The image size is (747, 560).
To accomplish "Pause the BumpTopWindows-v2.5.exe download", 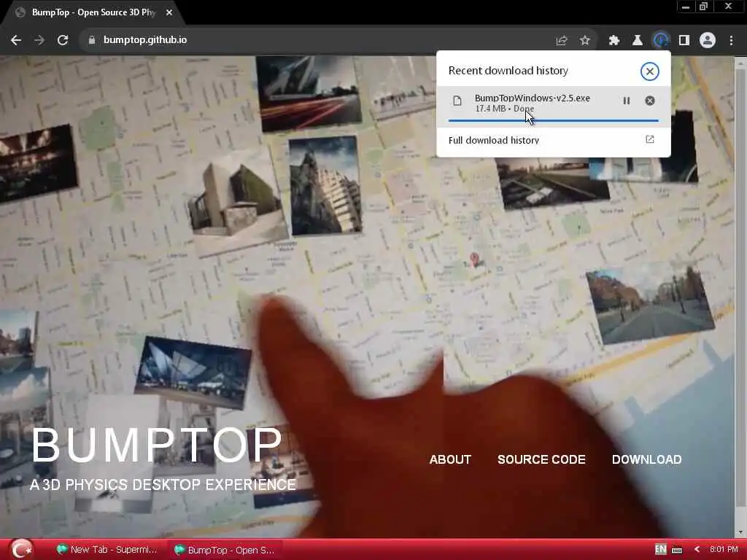I will coord(627,101).
